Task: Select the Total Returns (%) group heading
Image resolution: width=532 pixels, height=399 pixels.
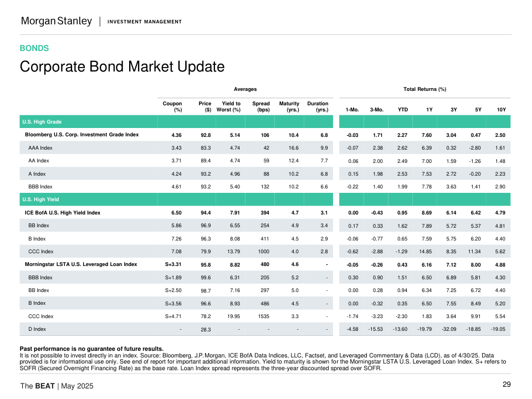Action: coord(424,89)
